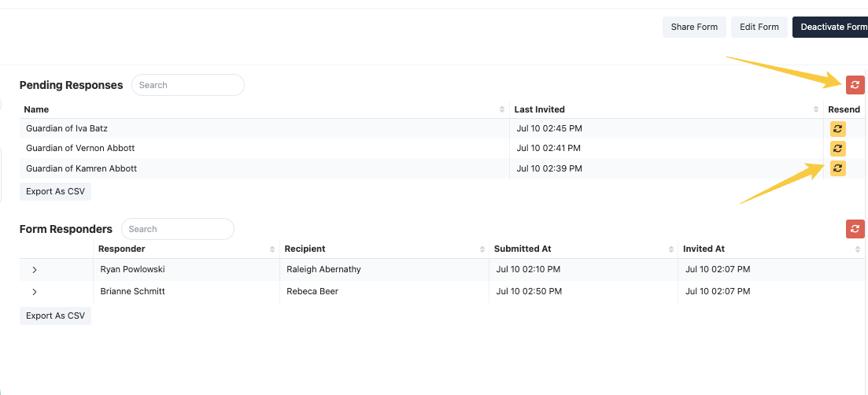
Task: Sort Form Responders by Invited At
Action: [x=858, y=249]
